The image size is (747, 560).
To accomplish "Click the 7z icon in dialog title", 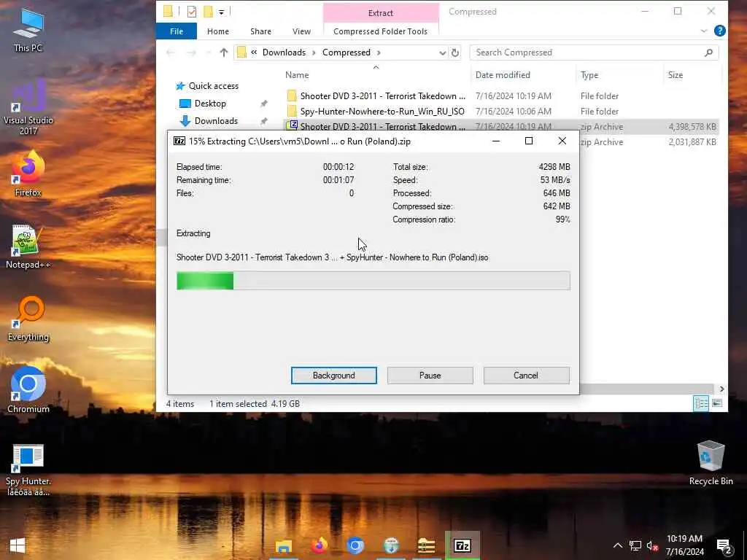I will pos(179,141).
